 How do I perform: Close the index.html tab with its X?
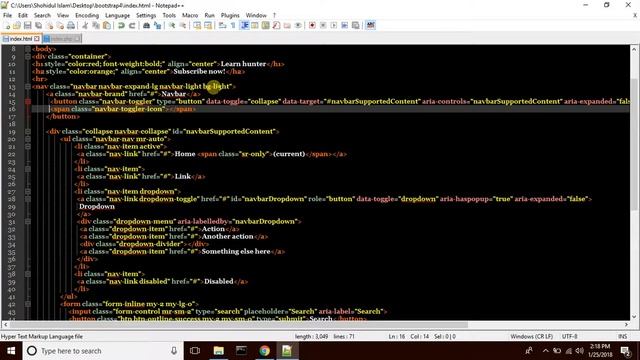click(37, 39)
